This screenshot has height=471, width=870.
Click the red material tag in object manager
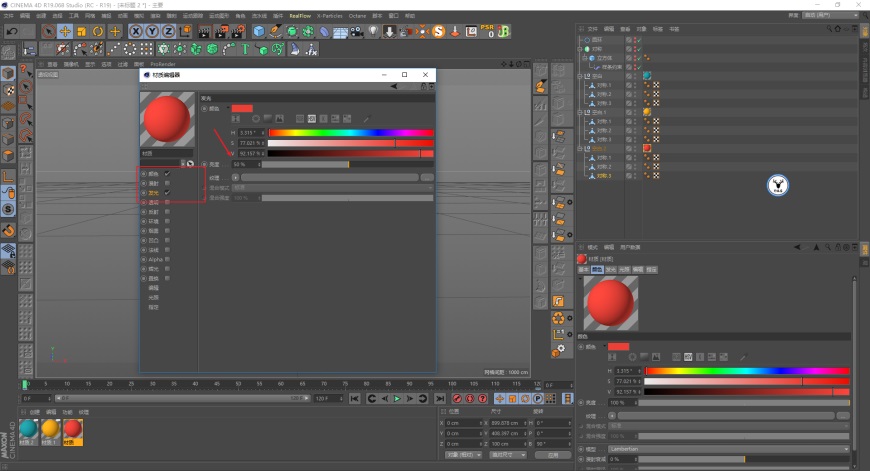647,148
